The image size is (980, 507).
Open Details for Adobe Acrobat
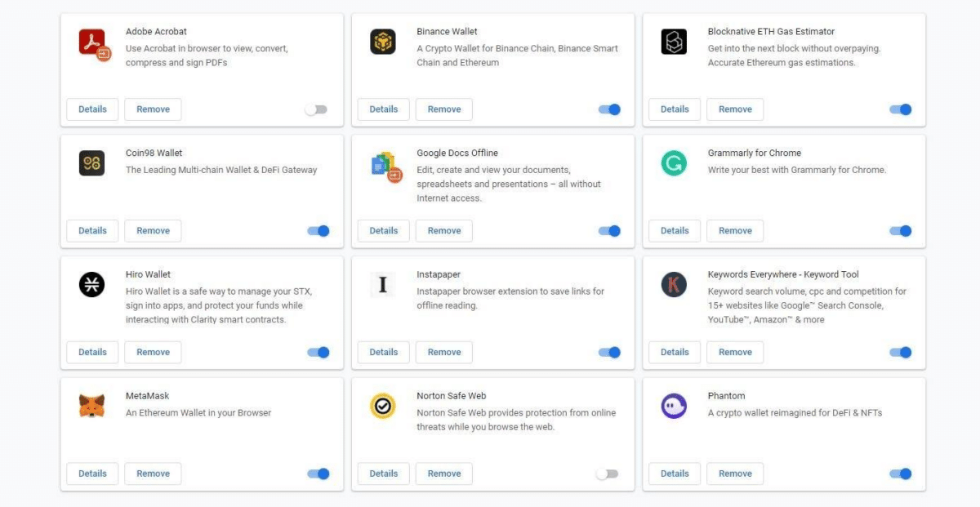(92, 109)
